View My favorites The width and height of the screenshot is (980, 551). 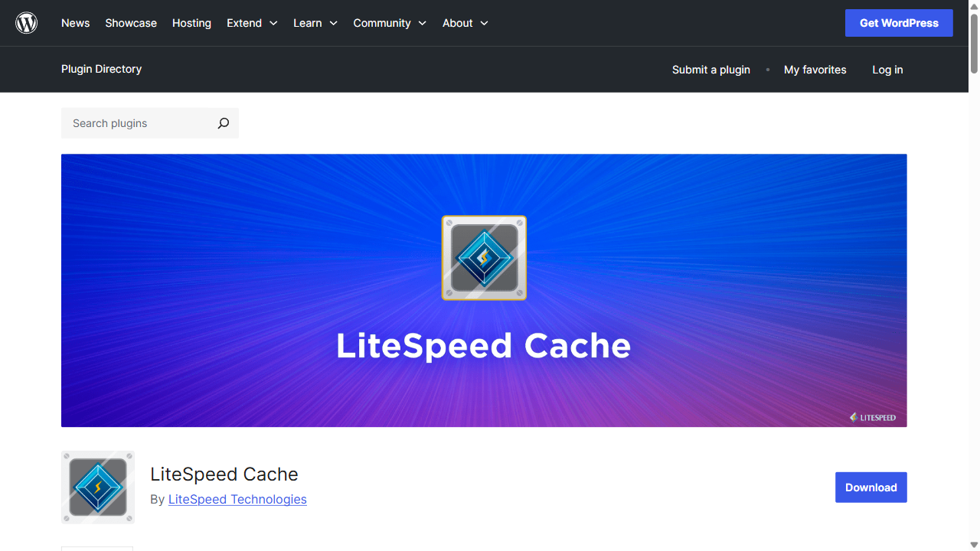tap(815, 70)
